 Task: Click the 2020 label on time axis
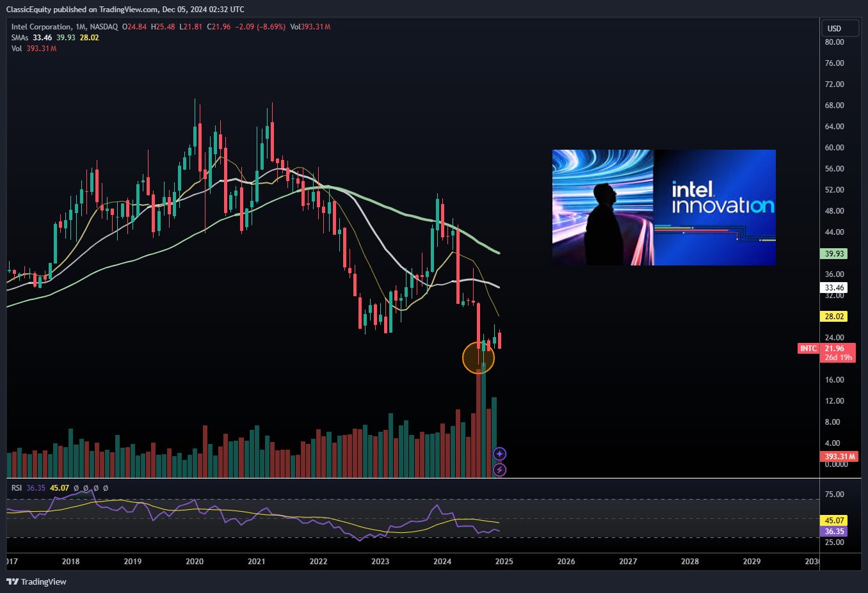(x=195, y=562)
